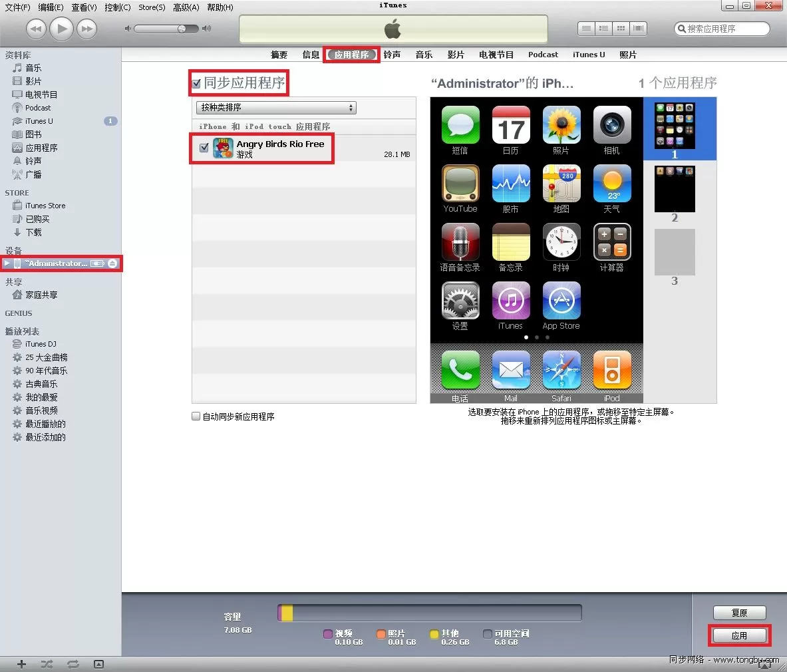The image size is (787, 672).
Task: Select 已购买 in the sidebar
Action: click(37, 219)
